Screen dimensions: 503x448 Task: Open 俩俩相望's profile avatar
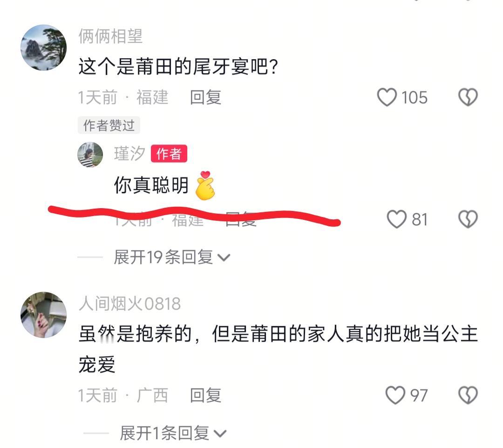[x=44, y=48]
